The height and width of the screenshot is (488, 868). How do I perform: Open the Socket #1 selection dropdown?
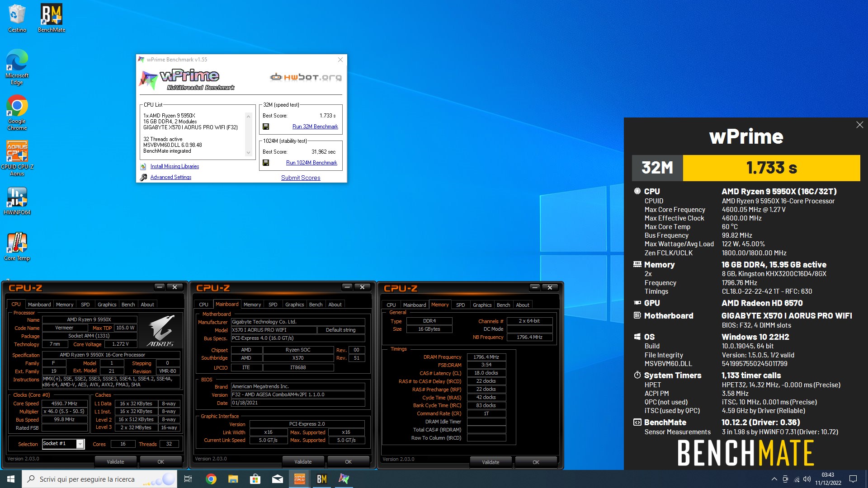coord(80,444)
